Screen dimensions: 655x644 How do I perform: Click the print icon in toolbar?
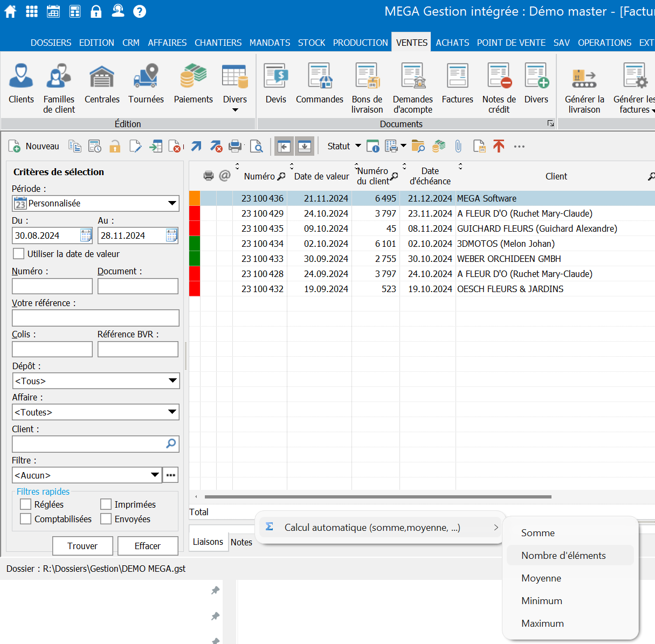point(235,146)
